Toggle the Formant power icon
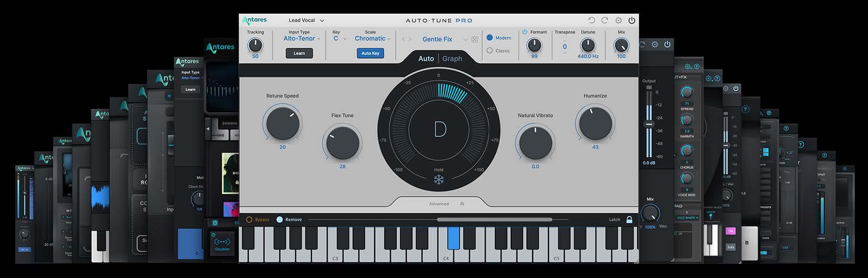The width and height of the screenshot is (868, 278). 525,32
